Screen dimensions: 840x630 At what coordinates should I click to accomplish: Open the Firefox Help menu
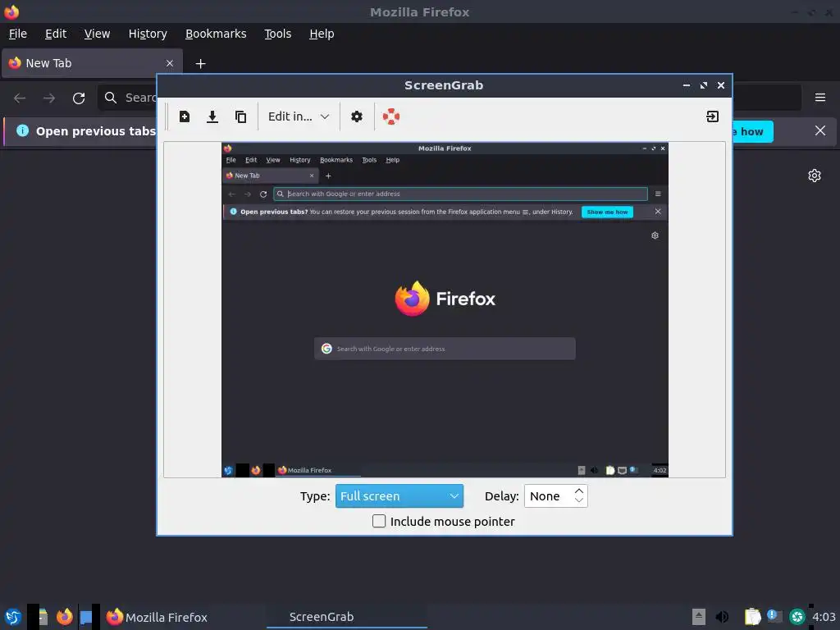[x=322, y=34]
